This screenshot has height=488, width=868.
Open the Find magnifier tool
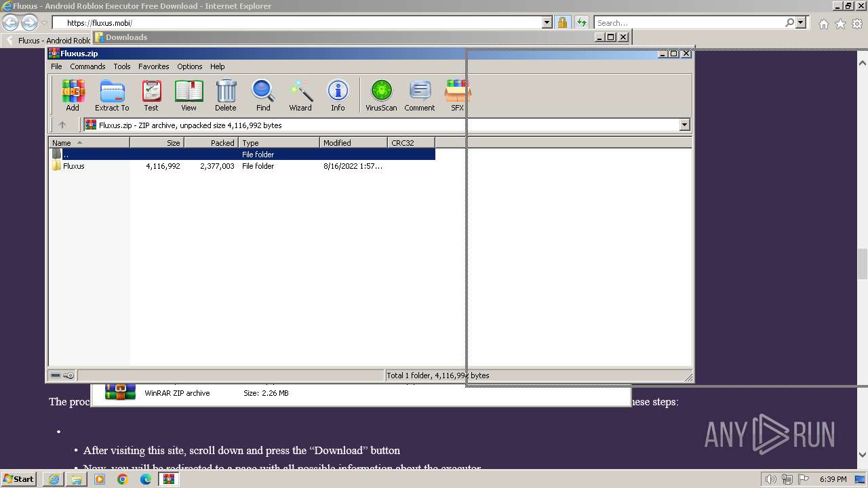click(263, 95)
